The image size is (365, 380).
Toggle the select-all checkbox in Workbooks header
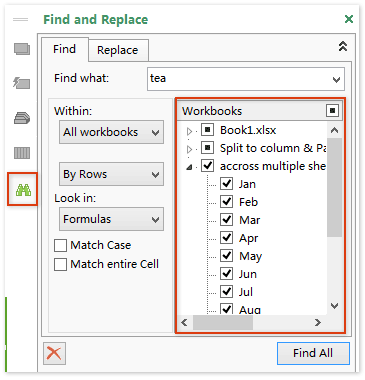[332, 110]
